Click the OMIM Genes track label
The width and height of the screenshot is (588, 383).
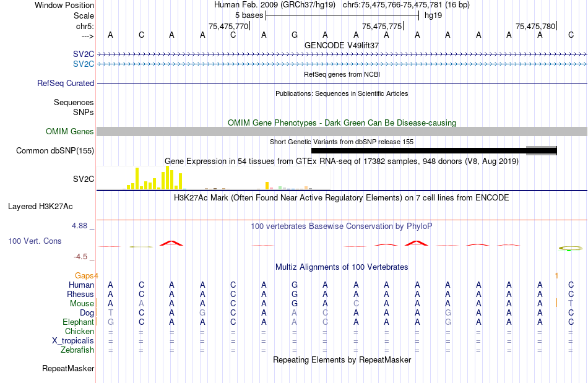(70, 132)
